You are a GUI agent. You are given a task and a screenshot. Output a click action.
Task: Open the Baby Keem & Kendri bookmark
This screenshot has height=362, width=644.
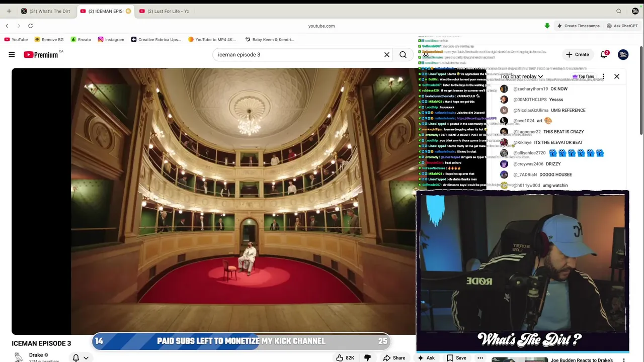point(269,39)
